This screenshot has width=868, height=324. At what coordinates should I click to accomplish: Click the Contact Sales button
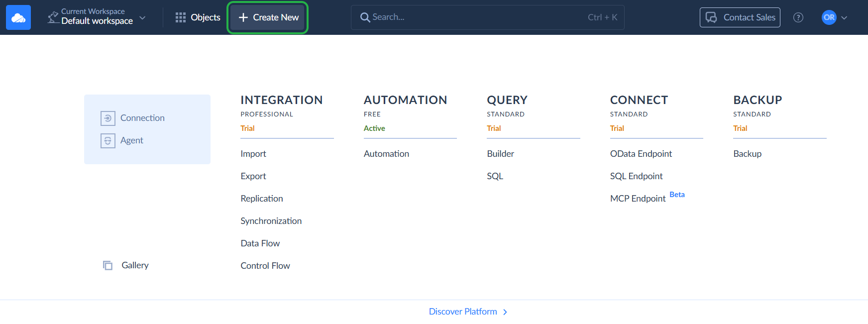[740, 17]
